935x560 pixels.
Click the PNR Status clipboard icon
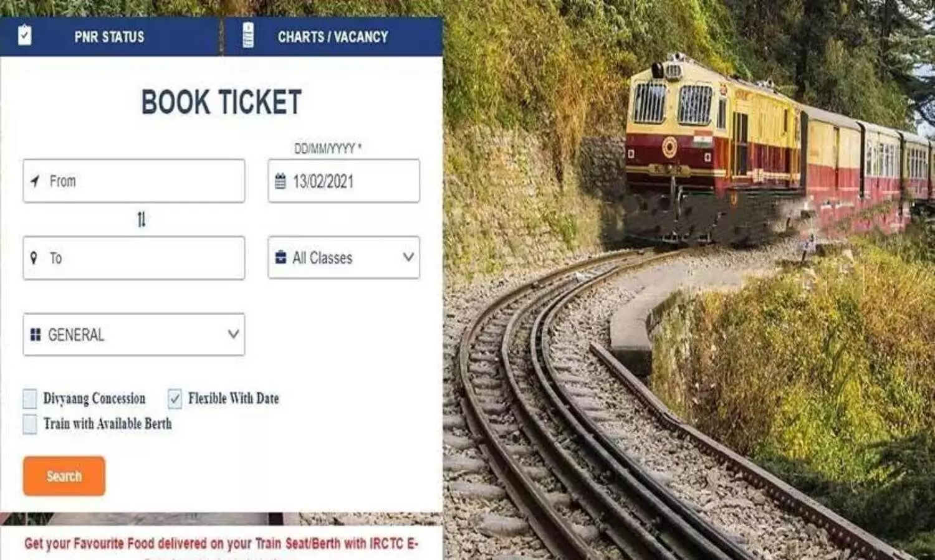[x=24, y=36]
